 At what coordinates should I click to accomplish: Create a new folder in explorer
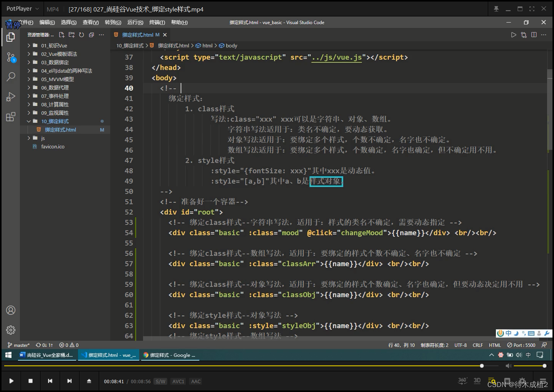[72, 35]
